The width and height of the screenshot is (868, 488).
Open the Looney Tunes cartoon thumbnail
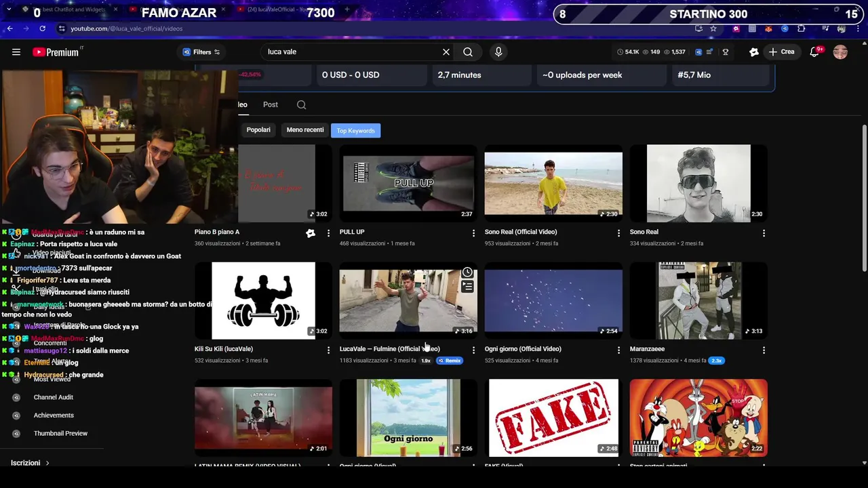click(x=698, y=418)
